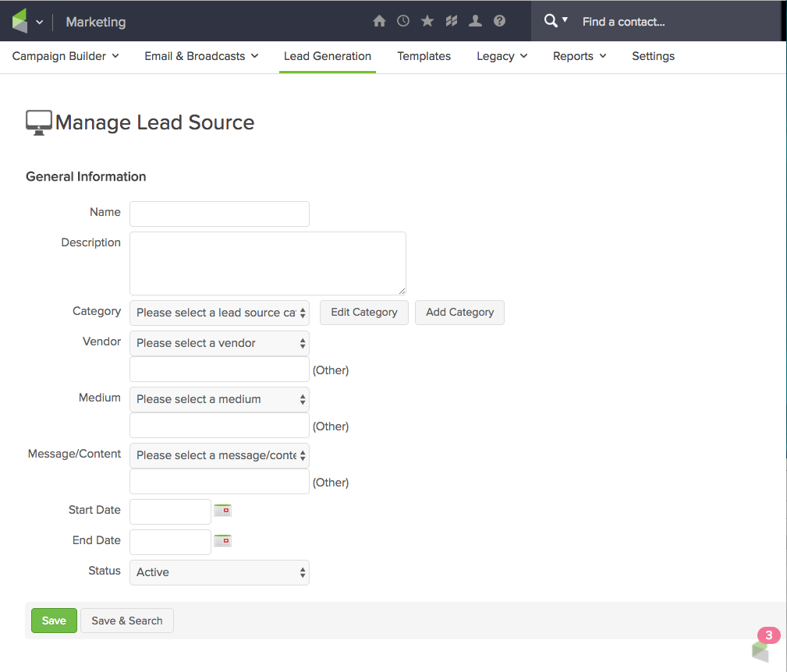Open recently viewed items via clock icon
This screenshot has height=672, width=787.
coord(403,21)
